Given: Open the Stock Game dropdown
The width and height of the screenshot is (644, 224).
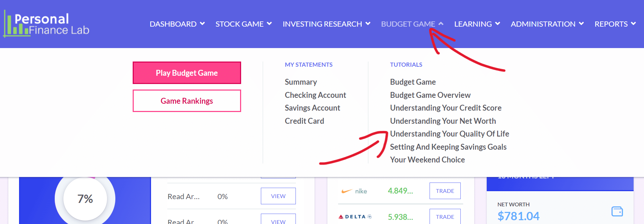Looking at the screenshot, I should (244, 24).
